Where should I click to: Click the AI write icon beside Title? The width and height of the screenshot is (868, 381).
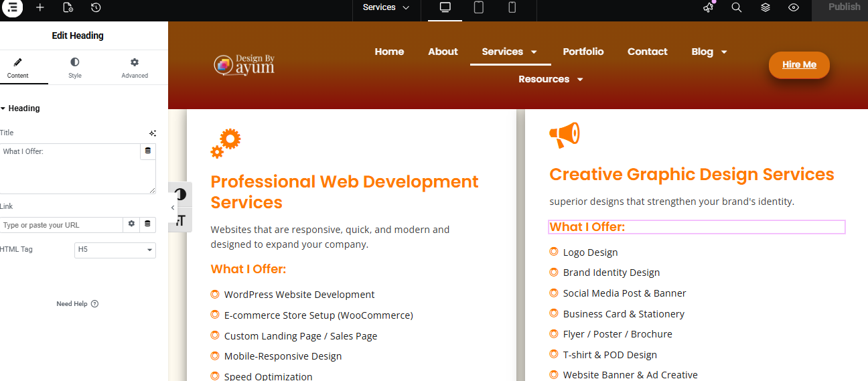click(153, 133)
